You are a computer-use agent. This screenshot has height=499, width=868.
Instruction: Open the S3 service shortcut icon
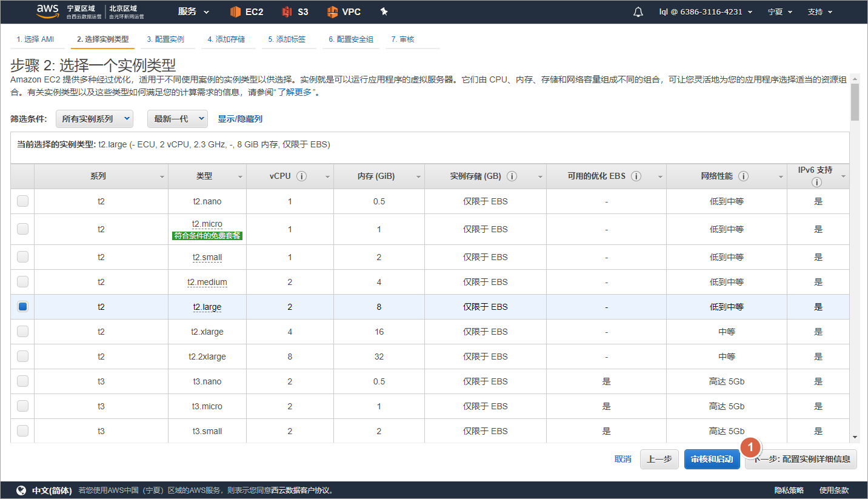point(287,12)
